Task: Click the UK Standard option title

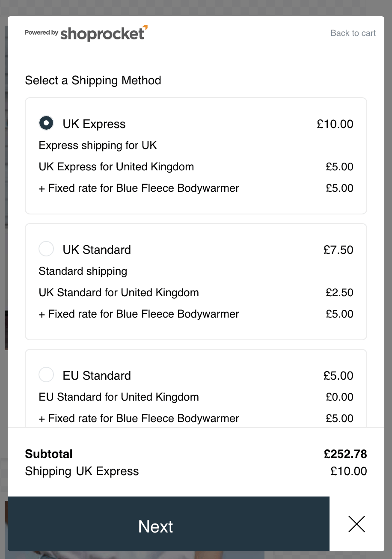Action: click(97, 250)
